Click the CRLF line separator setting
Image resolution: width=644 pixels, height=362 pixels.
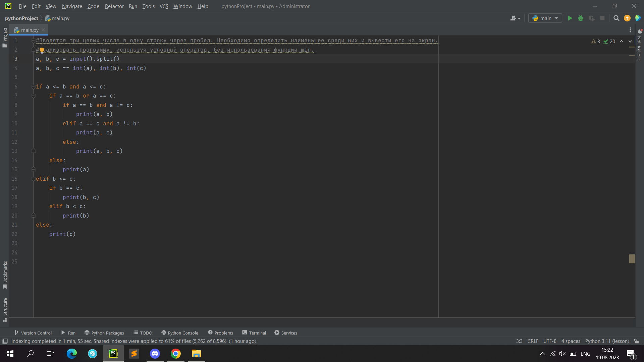533,341
